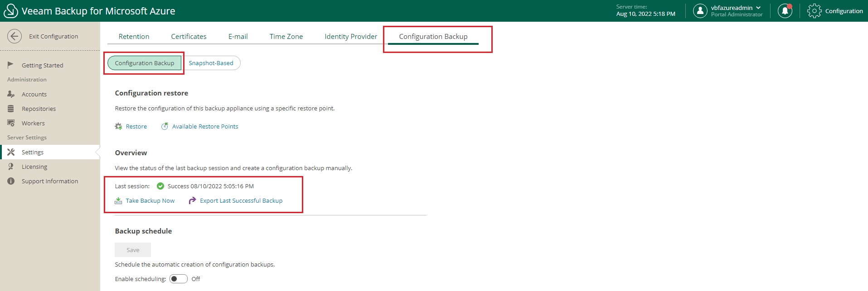Click the Support Information info icon

(x=11, y=181)
